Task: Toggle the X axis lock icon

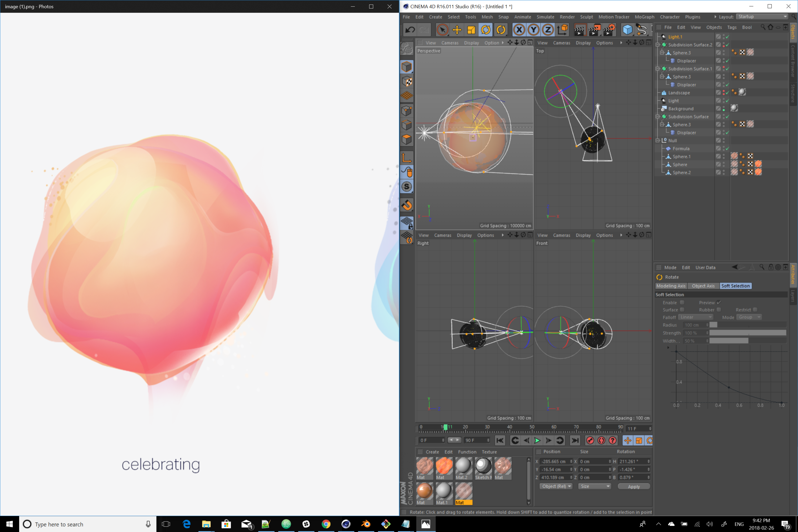Action: point(519,30)
